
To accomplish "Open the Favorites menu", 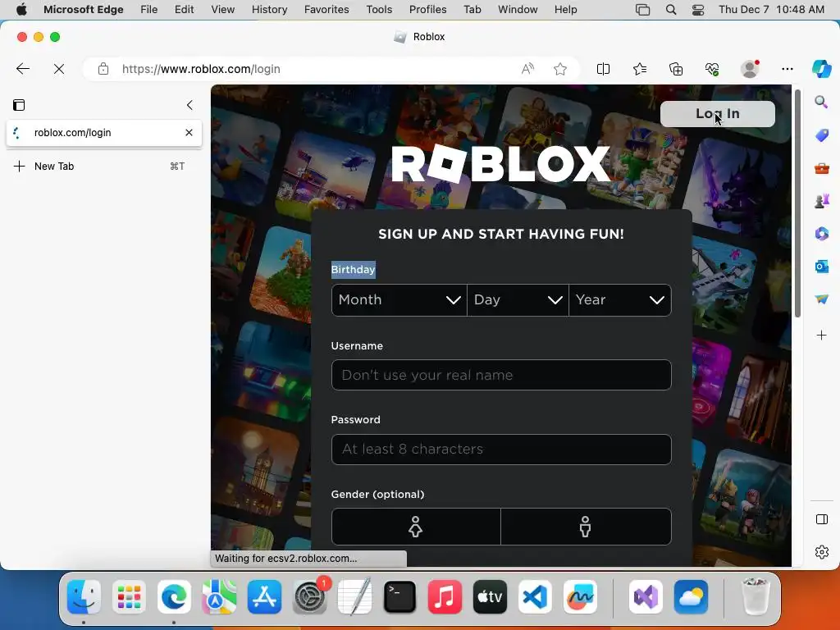I will [x=326, y=9].
